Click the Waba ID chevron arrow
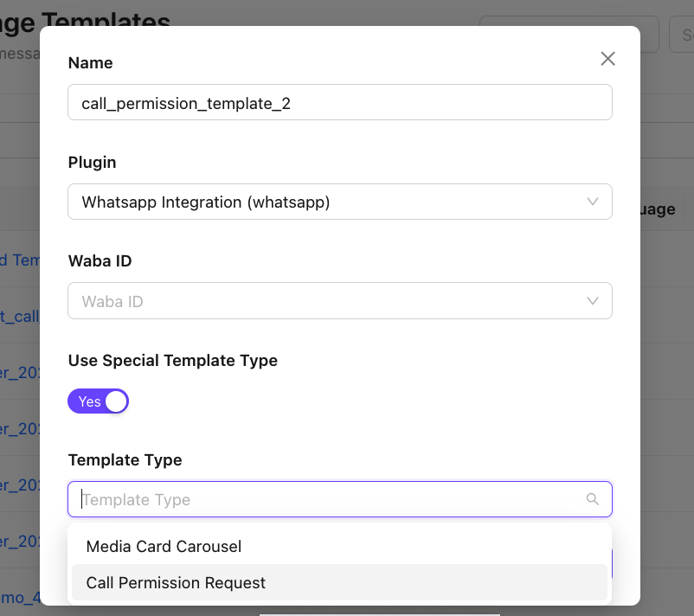Viewport: 694px width, 616px height. pos(593,301)
